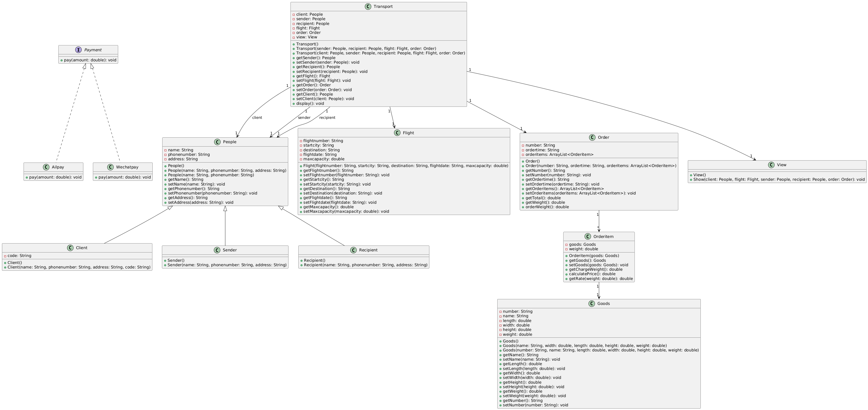This screenshot has width=868, height=410.
Task: Click the display(): void method in Transport
Action: (x=310, y=104)
